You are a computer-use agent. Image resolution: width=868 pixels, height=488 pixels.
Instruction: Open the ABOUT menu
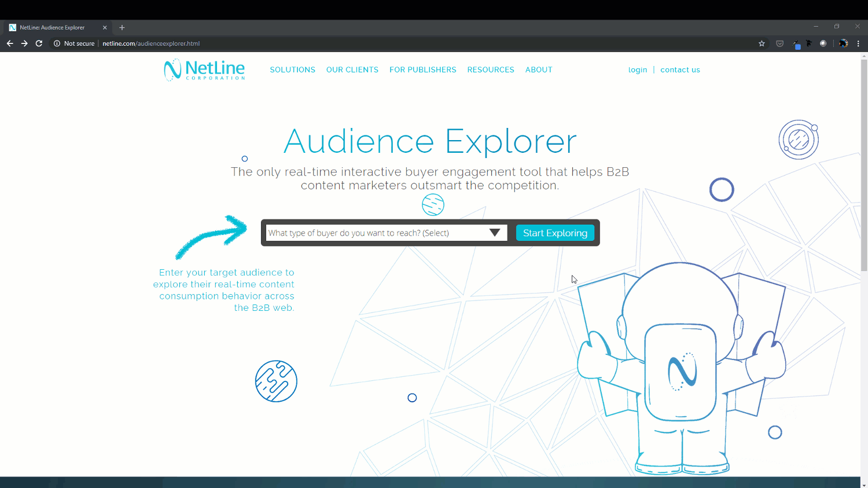tap(539, 69)
